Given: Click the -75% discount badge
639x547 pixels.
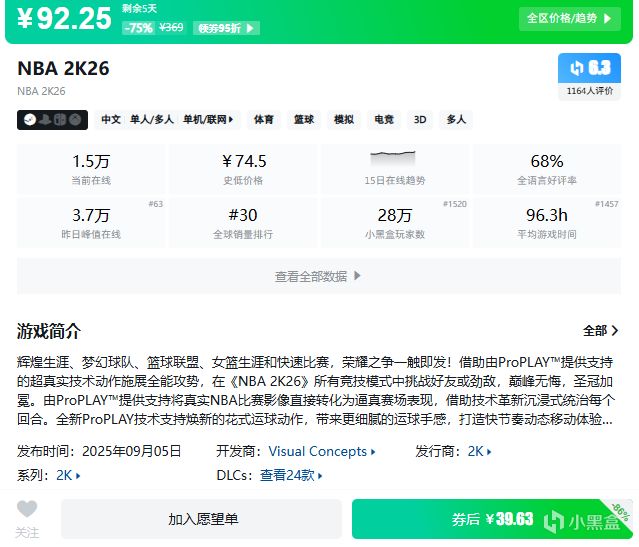Looking at the screenshot, I should point(138,28).
